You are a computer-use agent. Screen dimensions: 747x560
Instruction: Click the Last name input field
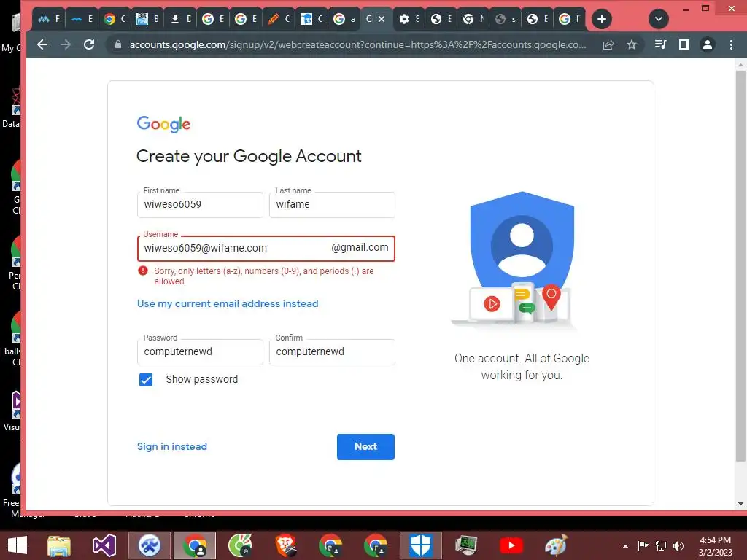pos(332,205)
